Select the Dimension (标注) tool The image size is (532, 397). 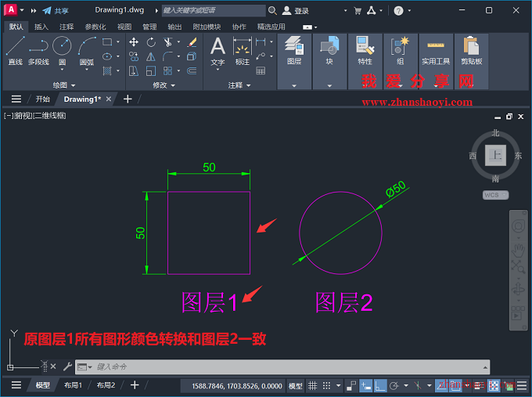coord(243,50)
